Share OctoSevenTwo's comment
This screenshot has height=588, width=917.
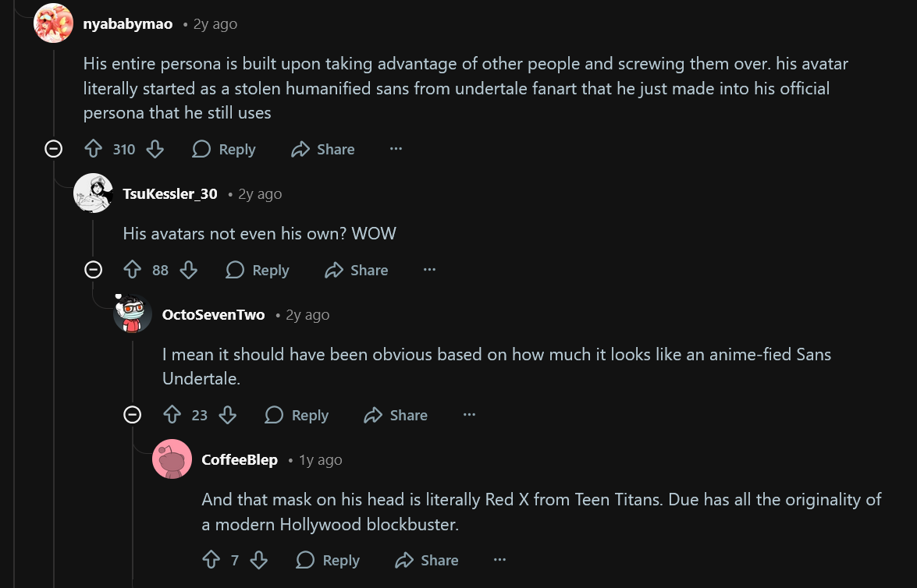(396, 415)
